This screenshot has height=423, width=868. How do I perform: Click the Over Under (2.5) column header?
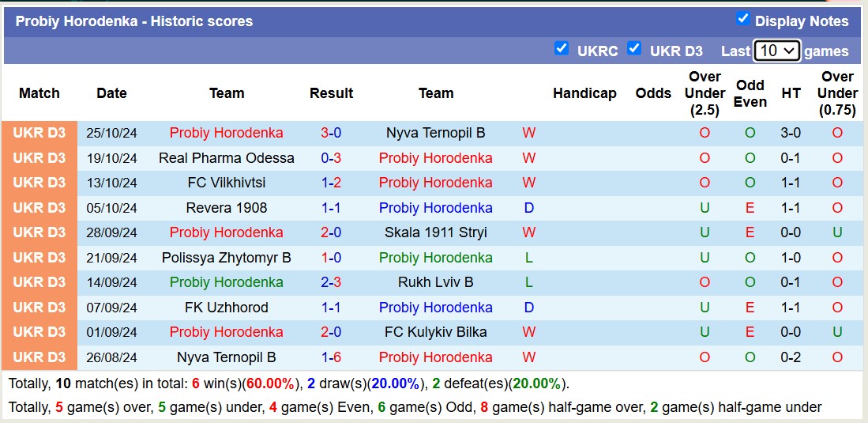(x=705, y=93)
